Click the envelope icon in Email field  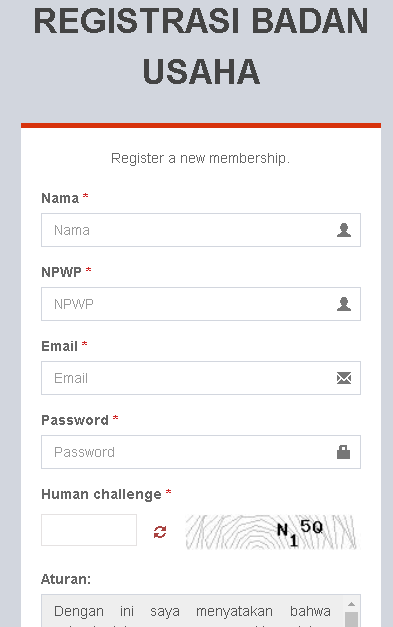(344, 378)
